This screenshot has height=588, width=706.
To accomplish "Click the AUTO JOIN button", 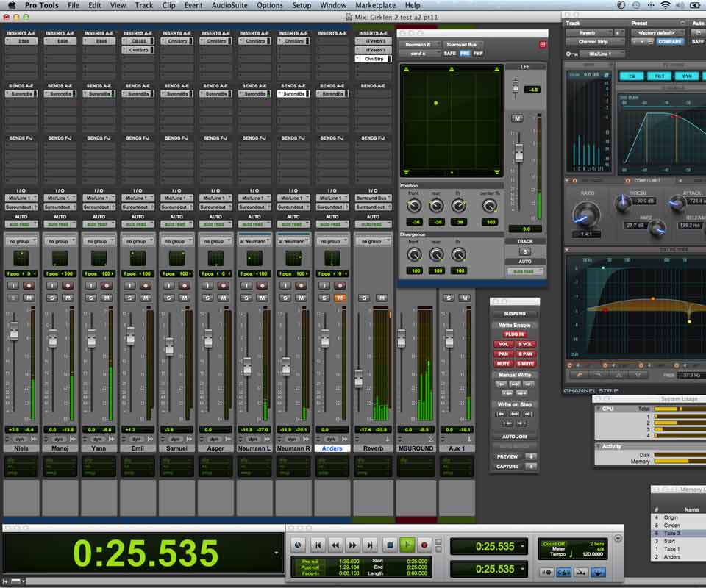I will click(515, 437).
